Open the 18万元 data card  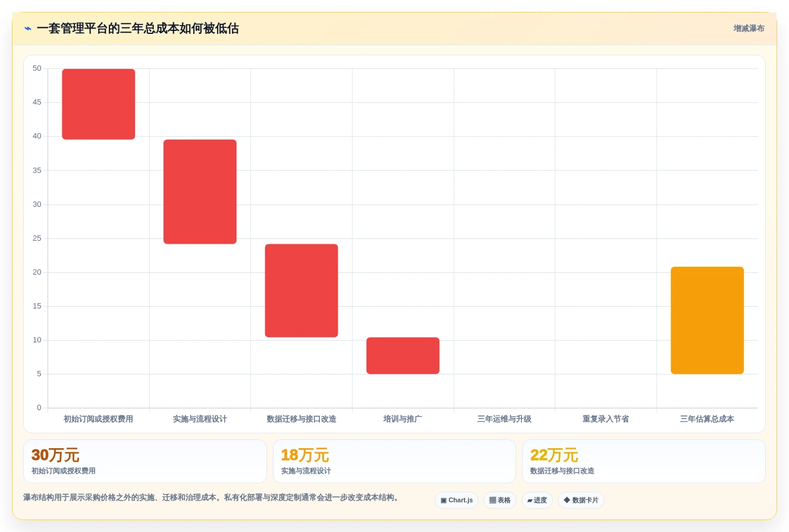[x=394, y=461]
